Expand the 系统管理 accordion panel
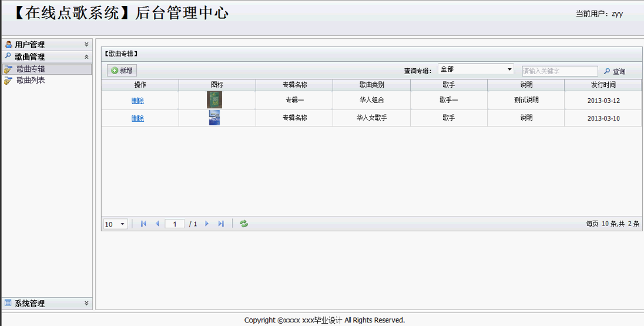The height and width of the screenshot is (326, 644). [86, 304]
